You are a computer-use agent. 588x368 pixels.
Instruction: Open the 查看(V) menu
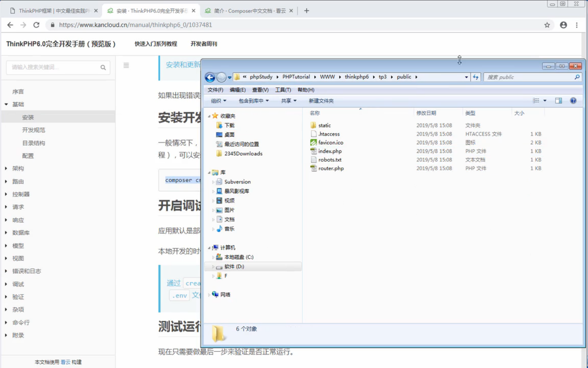click(x=260, y=90)
